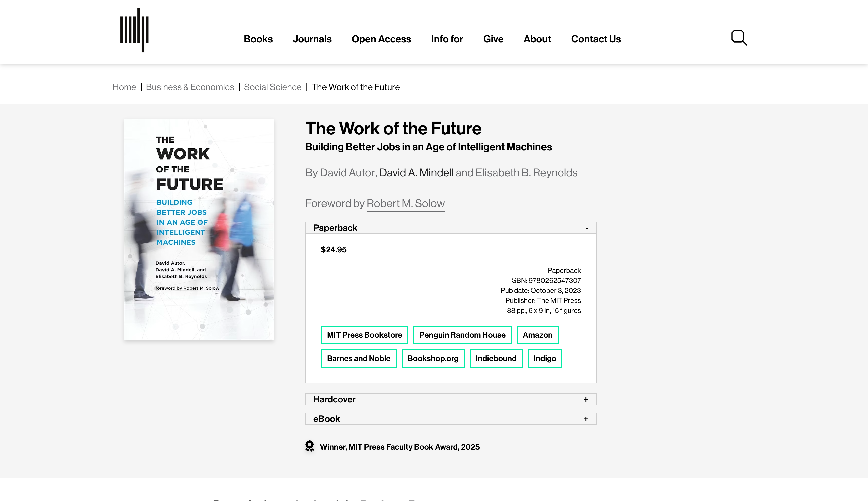
Task: Buy the paperback on Amazon
Action: (x=537, y=335)
